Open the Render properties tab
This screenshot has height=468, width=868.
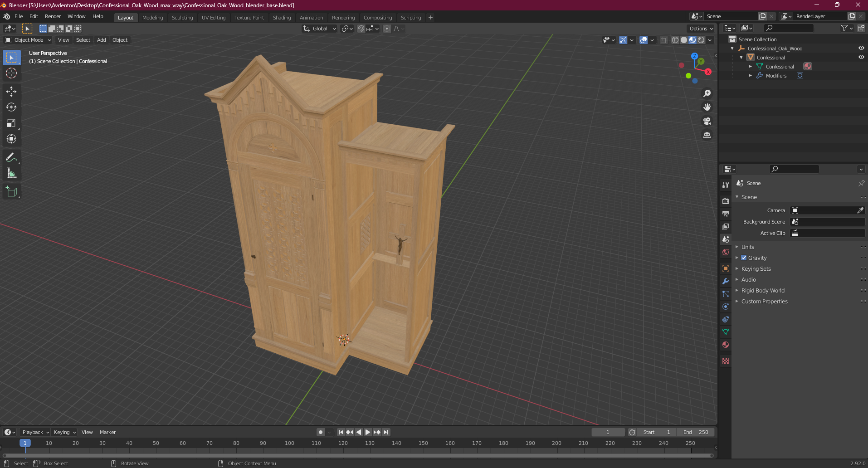[726, 201]
